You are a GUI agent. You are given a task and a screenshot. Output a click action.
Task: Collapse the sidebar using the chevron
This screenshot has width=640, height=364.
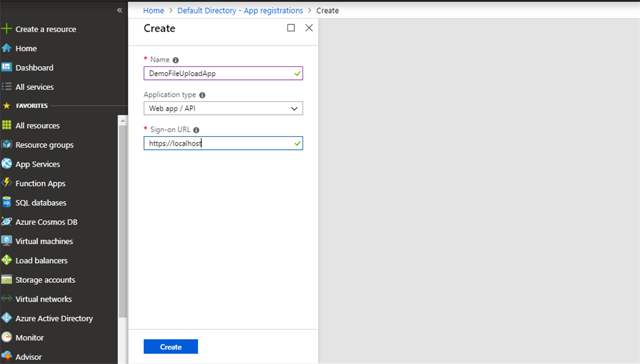[119, 9]
